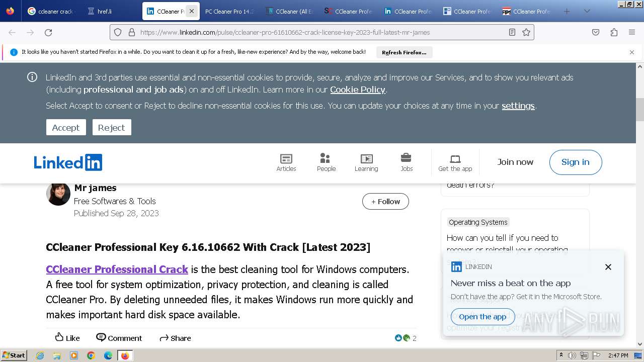Open the Action Center flag icon

[x=596, y=355]
